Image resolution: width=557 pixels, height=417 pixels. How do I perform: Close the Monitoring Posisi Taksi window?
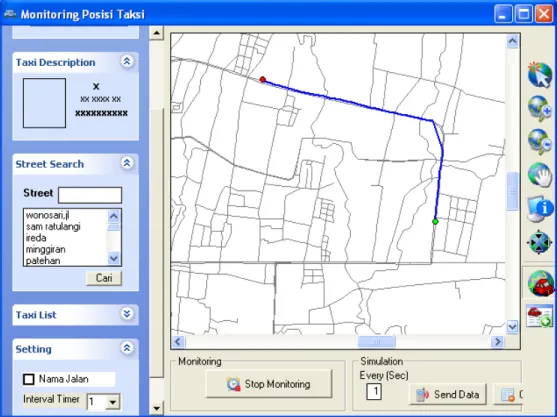[x=544, y=14]
